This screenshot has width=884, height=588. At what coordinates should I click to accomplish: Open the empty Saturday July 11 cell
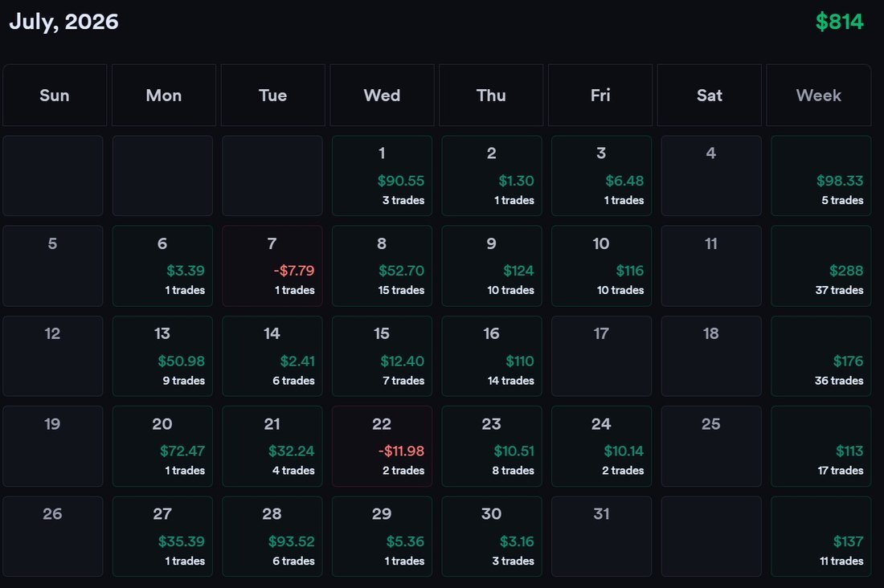[711, 266]
